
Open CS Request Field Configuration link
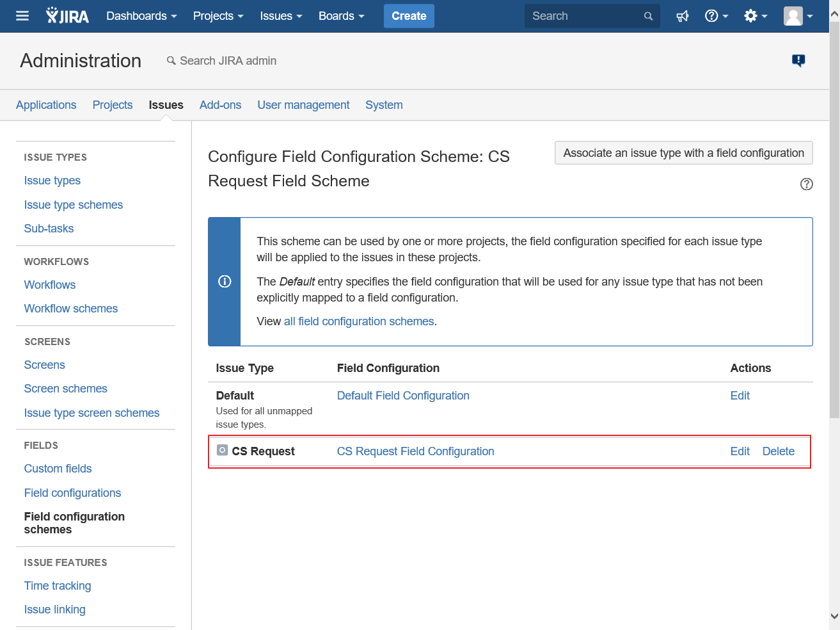pyautogui.click(x=416, y=451)
